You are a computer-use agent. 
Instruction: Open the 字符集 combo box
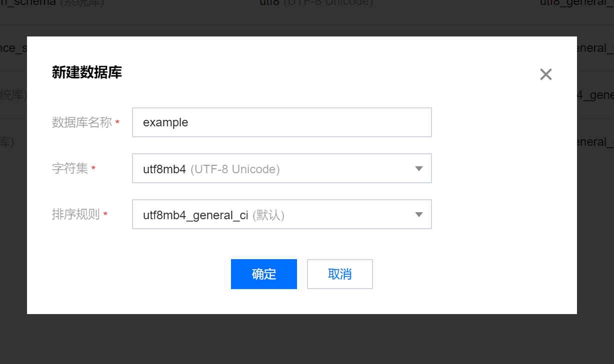tap(281, 169)
